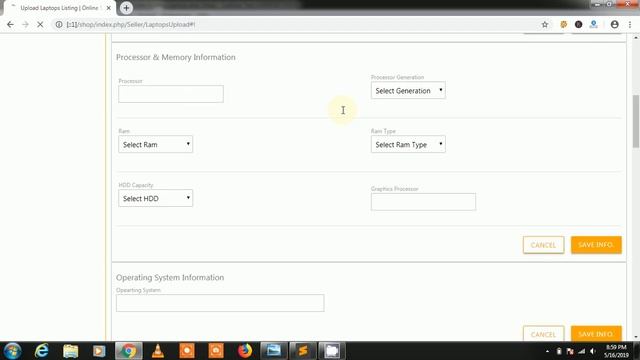
Task: Open the Select Ram dropdown
Action: point(156,144)
